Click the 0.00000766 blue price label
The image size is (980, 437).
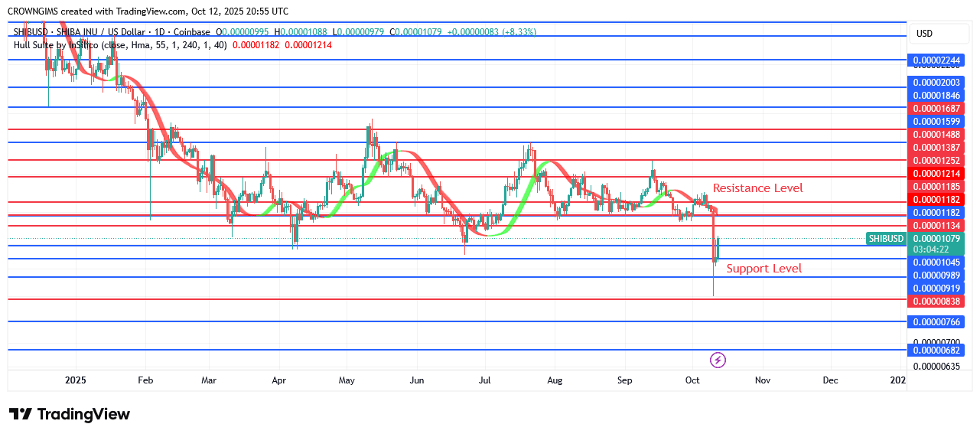coord(936,323)
